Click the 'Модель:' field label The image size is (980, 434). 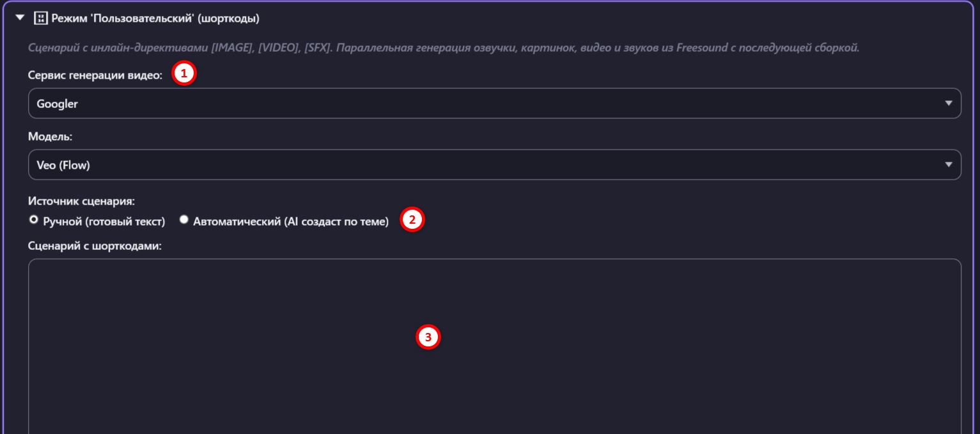point(50,137)
